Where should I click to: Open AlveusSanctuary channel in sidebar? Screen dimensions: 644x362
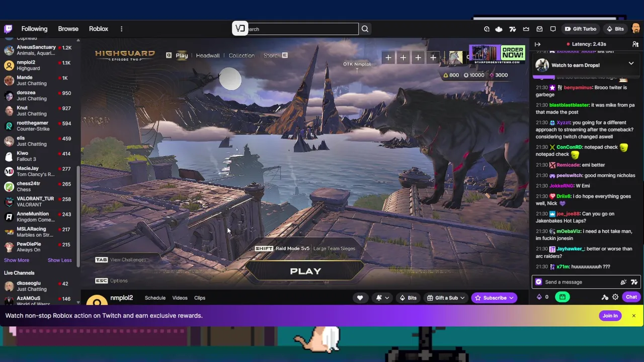click(x=40, y=50)
